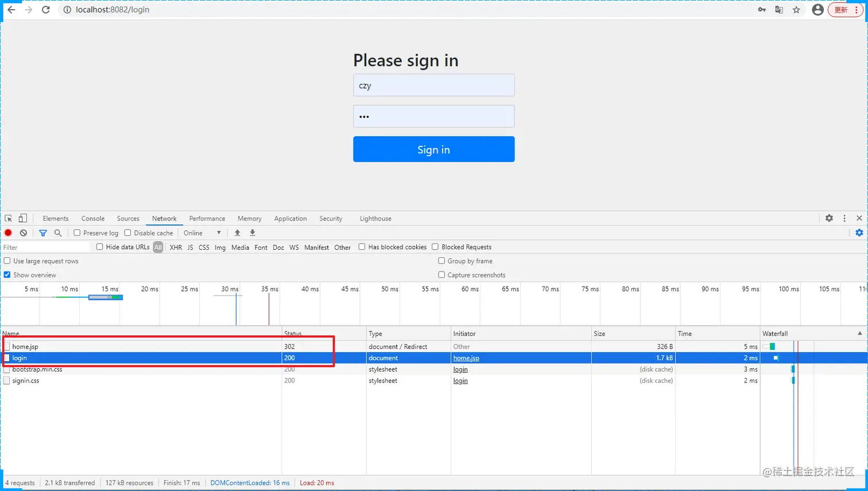Open DevTools more options menu
868x491 pixels.
pyautogui.click(x=844, y=218)
